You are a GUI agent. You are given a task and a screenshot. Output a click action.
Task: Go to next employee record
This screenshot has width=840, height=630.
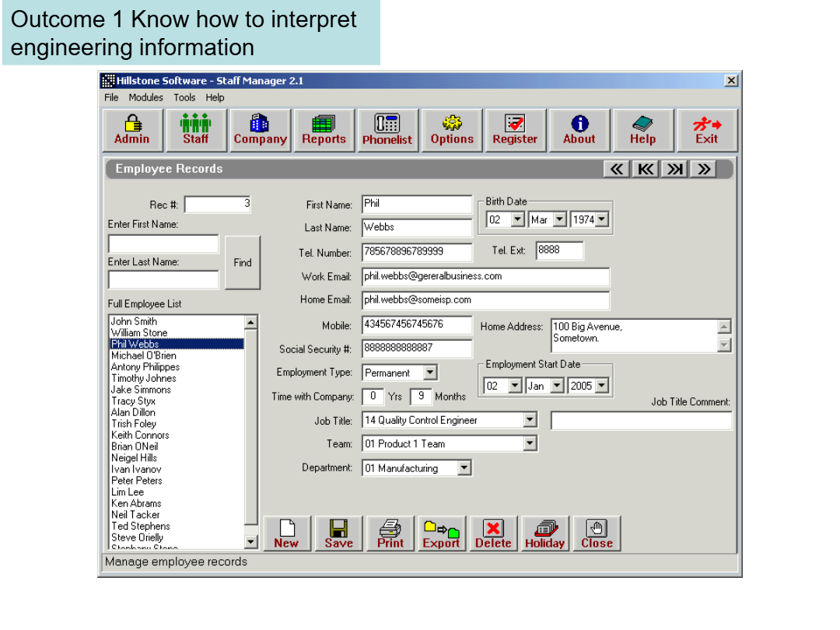[x=703, y=170]
